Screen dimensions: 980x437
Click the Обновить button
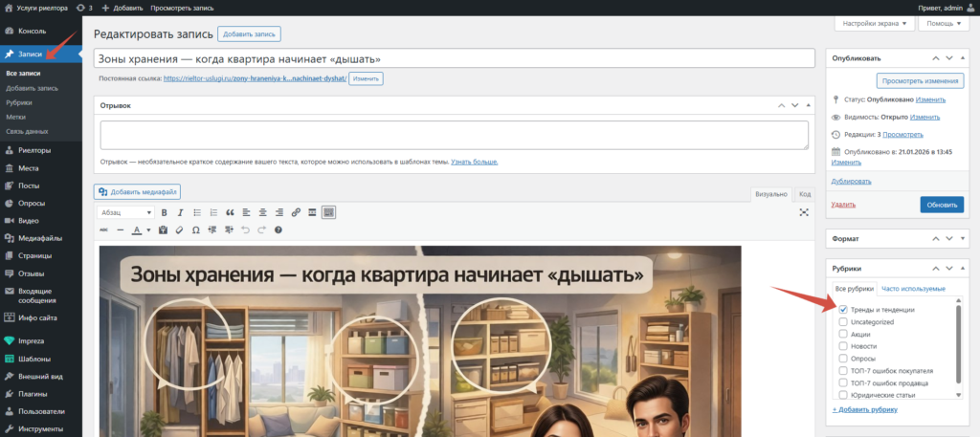click(x=942, y=204)
